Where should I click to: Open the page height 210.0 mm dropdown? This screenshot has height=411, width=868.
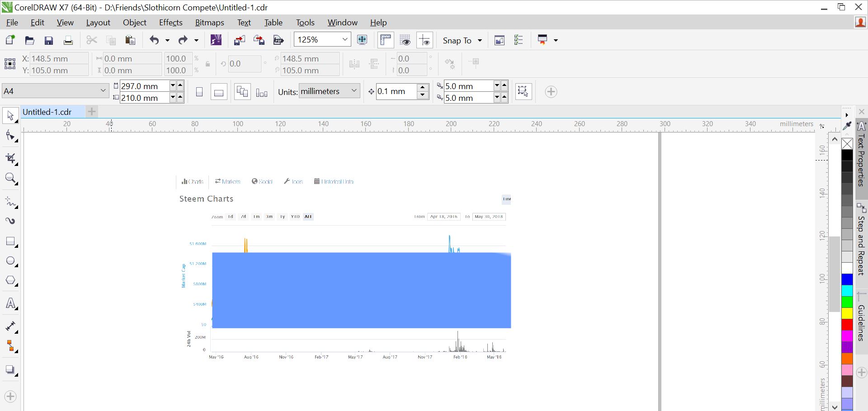(173, 97)
